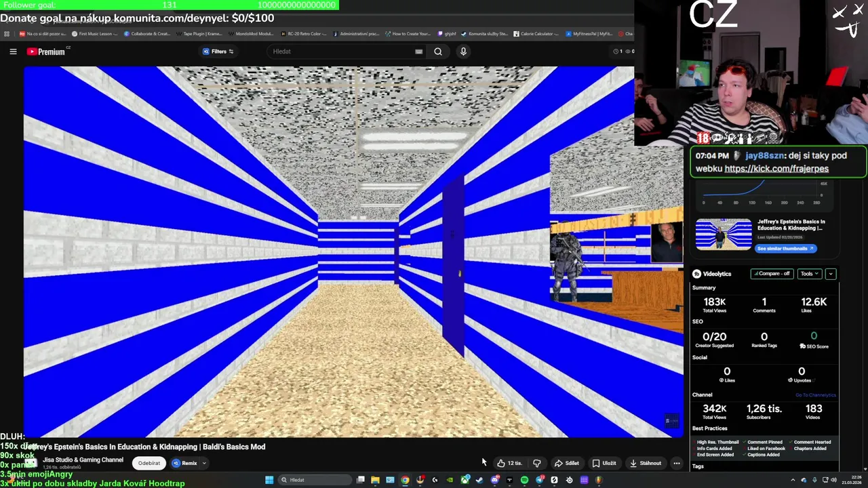Click the SEO Score value
This screenshot has height=488, width=868.
click(x=814, y=336)
